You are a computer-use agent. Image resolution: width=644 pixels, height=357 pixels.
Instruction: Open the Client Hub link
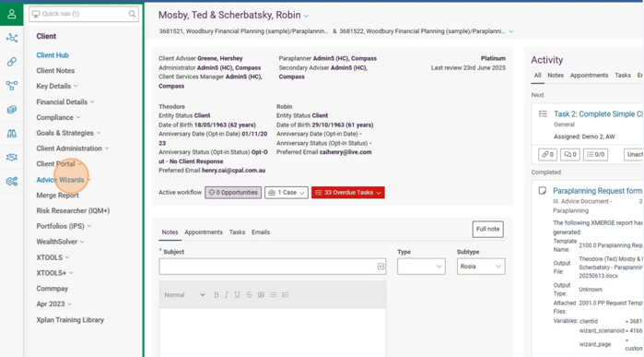point(53,55)
